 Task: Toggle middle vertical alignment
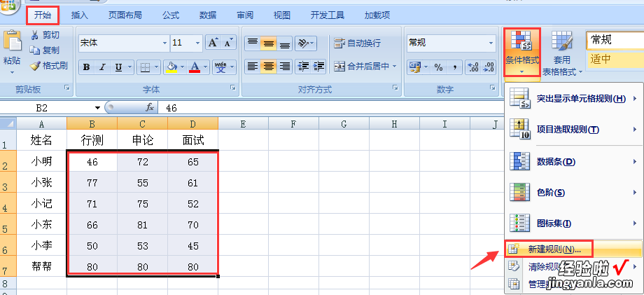(269, 43)
